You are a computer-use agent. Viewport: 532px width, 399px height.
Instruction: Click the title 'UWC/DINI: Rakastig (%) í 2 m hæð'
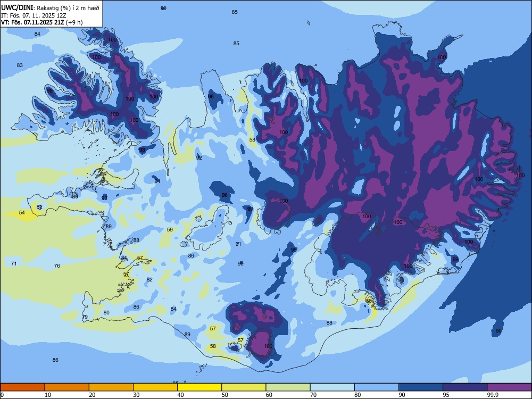point(50,8)
